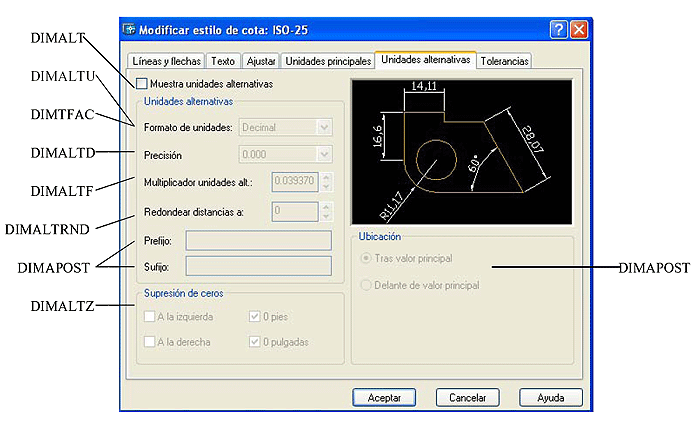Click the Ayuda button

click(x=550, y=397)
